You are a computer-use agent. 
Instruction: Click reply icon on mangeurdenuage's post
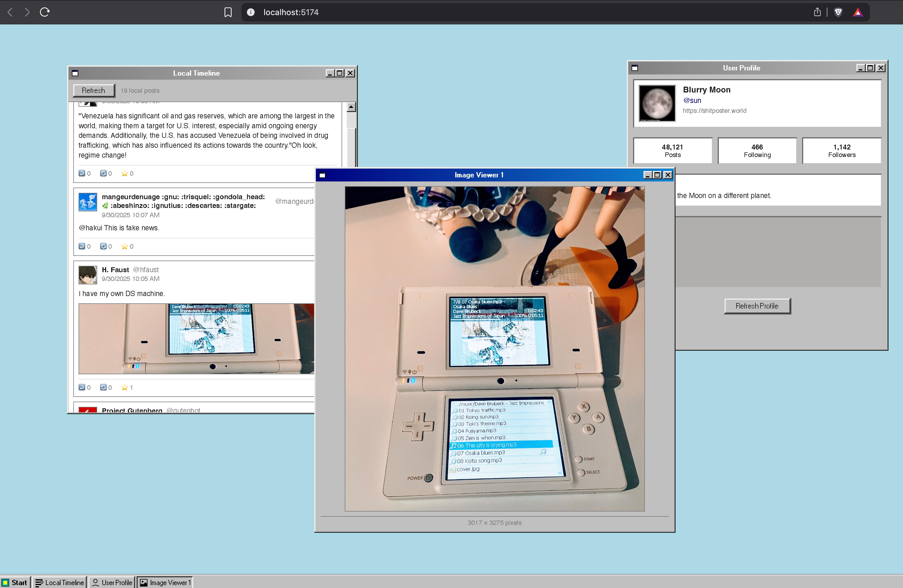(x=81, y=246)
